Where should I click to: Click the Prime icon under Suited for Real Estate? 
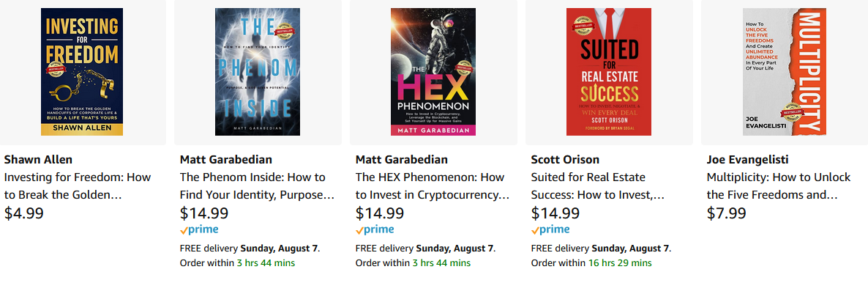(x=550, y=229)
